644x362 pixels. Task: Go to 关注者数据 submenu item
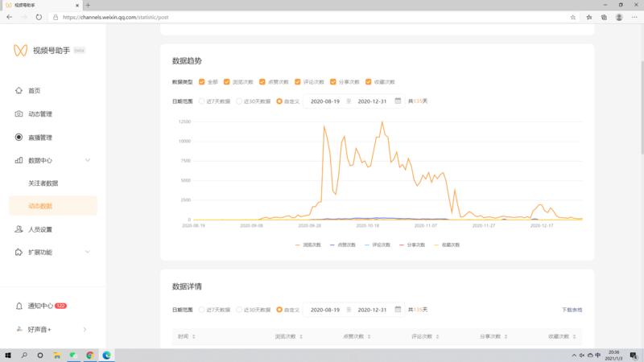[43, 183]
